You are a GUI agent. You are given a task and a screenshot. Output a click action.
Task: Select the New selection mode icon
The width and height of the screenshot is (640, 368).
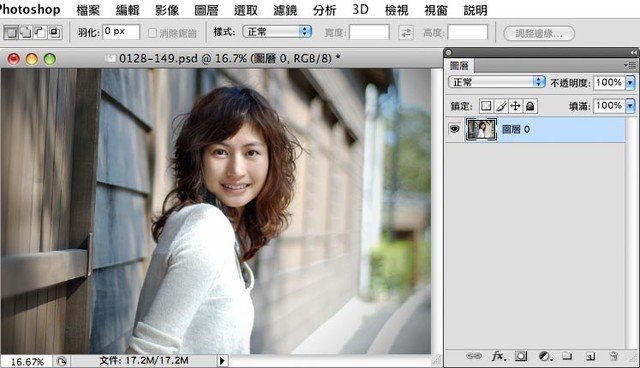coord(11,32)
